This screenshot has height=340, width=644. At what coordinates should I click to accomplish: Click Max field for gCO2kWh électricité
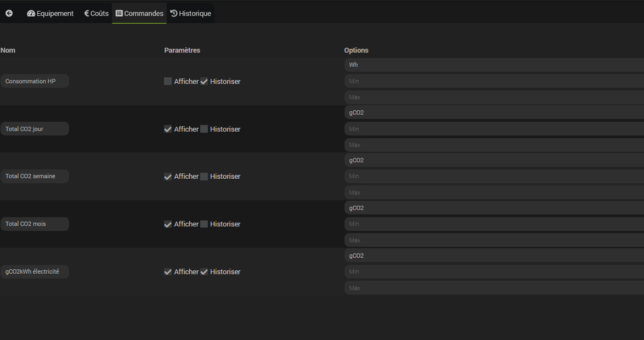(494, 288)
